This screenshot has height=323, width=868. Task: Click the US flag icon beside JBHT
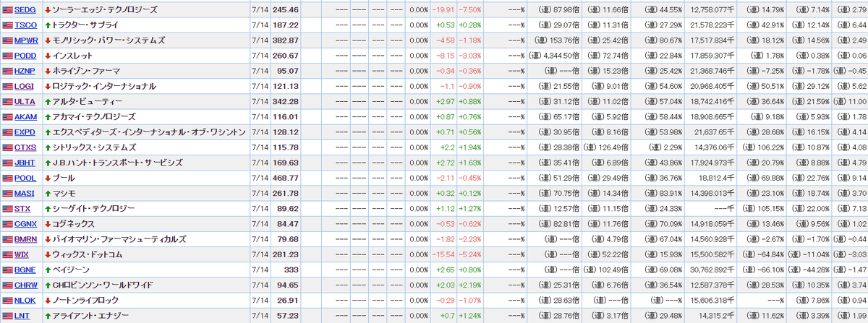click(x=7, y=163)
